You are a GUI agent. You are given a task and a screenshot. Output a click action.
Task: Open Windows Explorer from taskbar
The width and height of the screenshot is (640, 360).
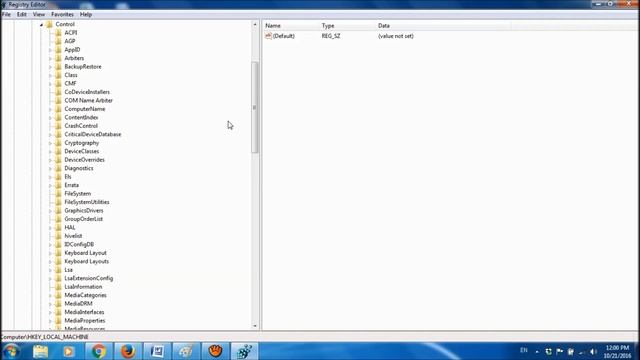(40, 351)
